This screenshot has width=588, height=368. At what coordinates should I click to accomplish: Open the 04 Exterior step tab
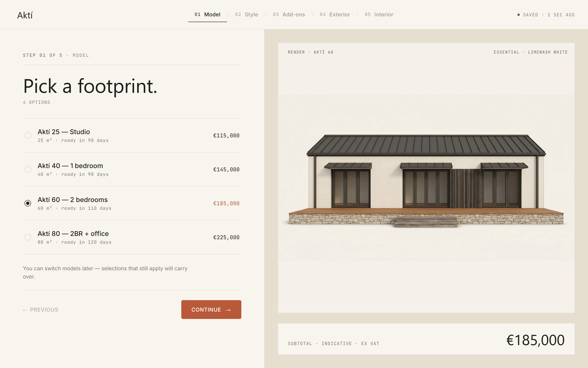(335, 15)
